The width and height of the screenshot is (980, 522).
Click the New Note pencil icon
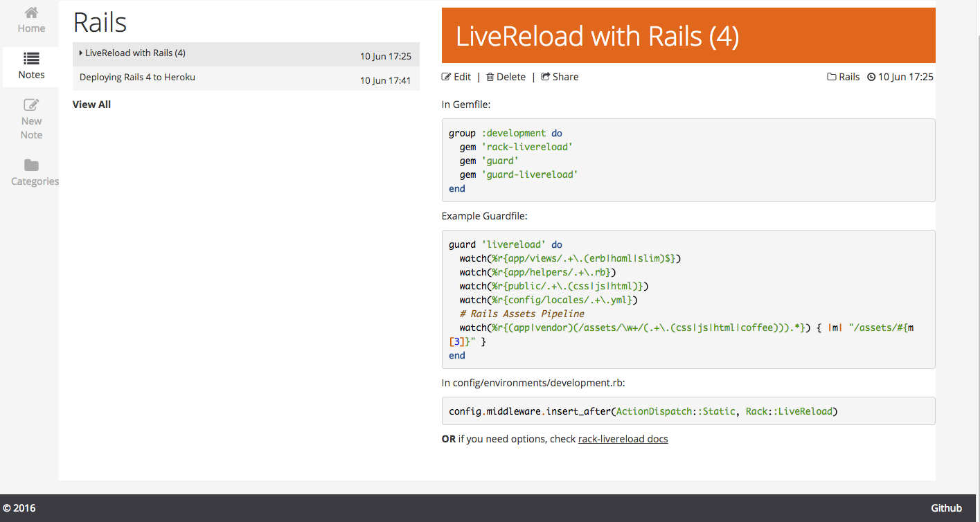pos(31,105)
